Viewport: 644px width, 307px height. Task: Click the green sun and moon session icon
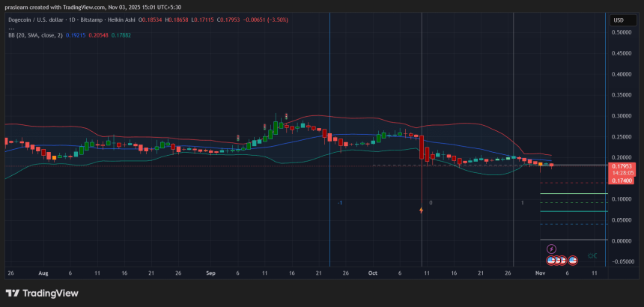click(x=592, y=256)
